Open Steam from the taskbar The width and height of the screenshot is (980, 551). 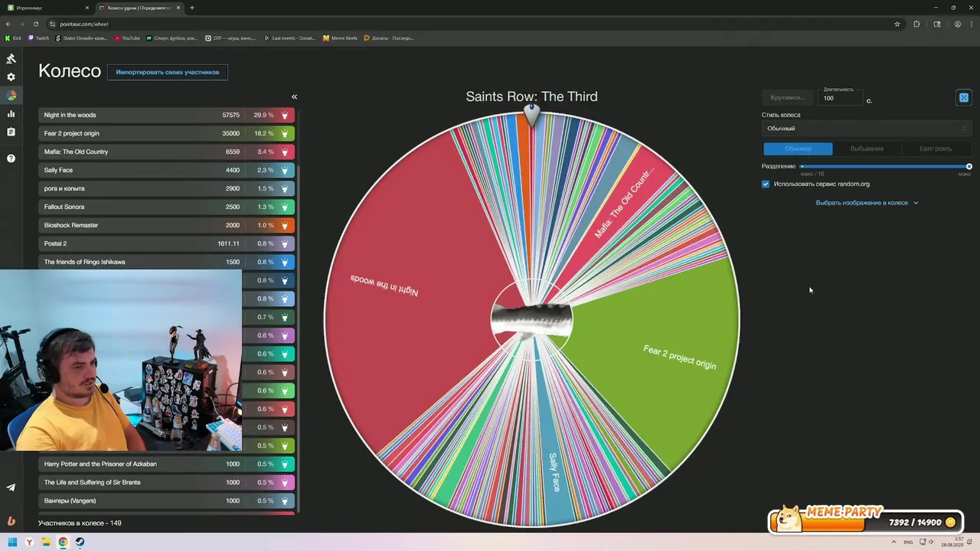point(80,543)
